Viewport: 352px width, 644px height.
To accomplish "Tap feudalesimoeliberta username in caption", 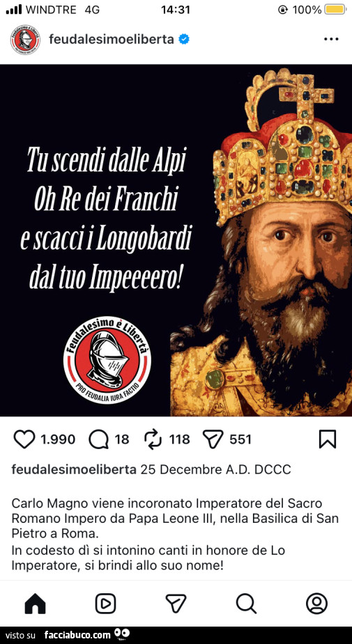I will (74, 470).
